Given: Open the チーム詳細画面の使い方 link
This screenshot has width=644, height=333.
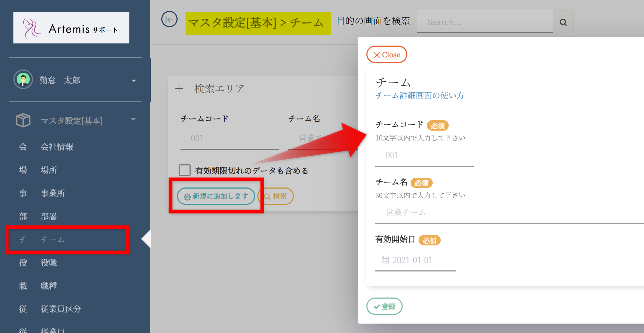Looking at the screenshot, I should click(x=420, y=96).
